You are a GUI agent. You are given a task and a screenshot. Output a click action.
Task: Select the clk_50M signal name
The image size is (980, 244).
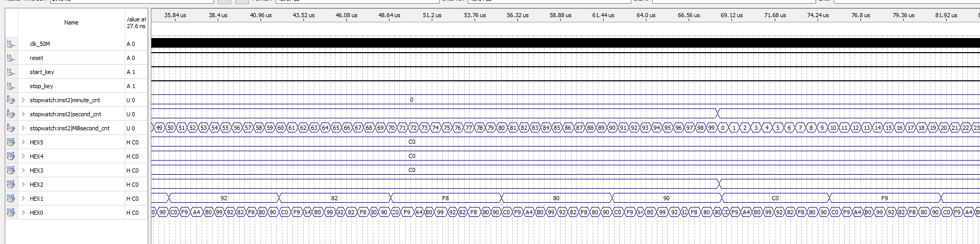tap(40, 44)
